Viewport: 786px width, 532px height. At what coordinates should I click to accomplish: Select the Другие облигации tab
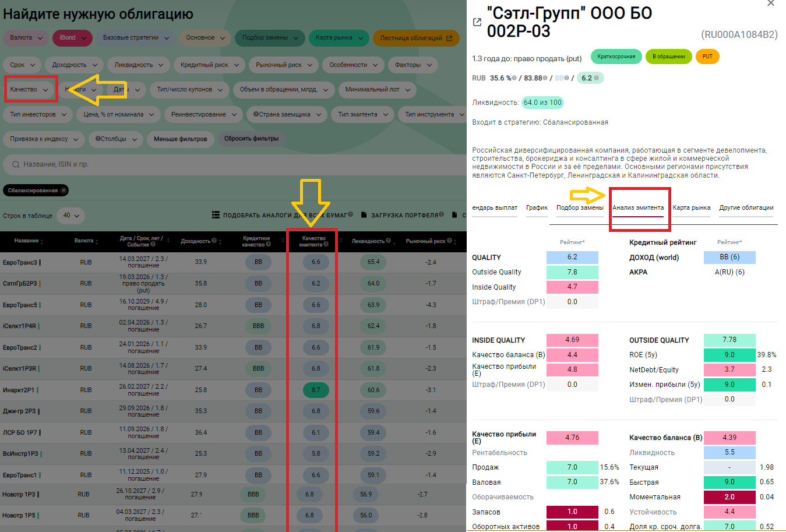(x=746, y=208)
